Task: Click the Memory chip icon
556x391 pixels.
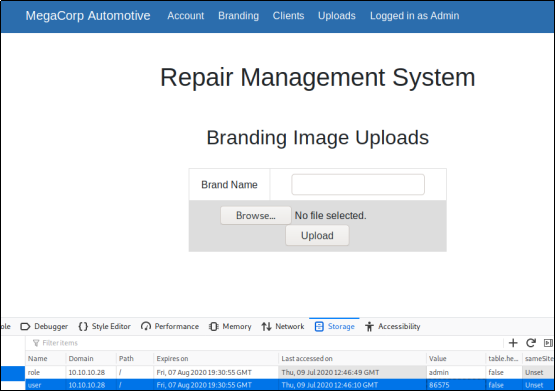Action: pyautogui.click(x=213, y=326)
